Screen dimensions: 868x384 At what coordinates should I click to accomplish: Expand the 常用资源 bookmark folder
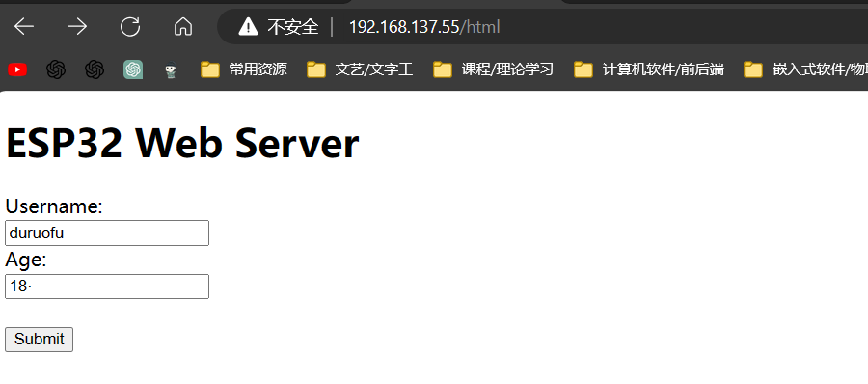(x=244, y=69)
